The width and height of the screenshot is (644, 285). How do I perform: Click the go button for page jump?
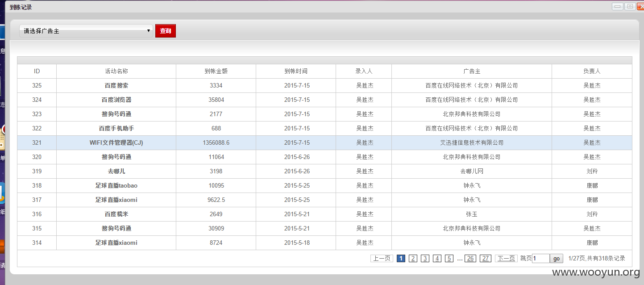pyautogui.click(x=557, y=259)
